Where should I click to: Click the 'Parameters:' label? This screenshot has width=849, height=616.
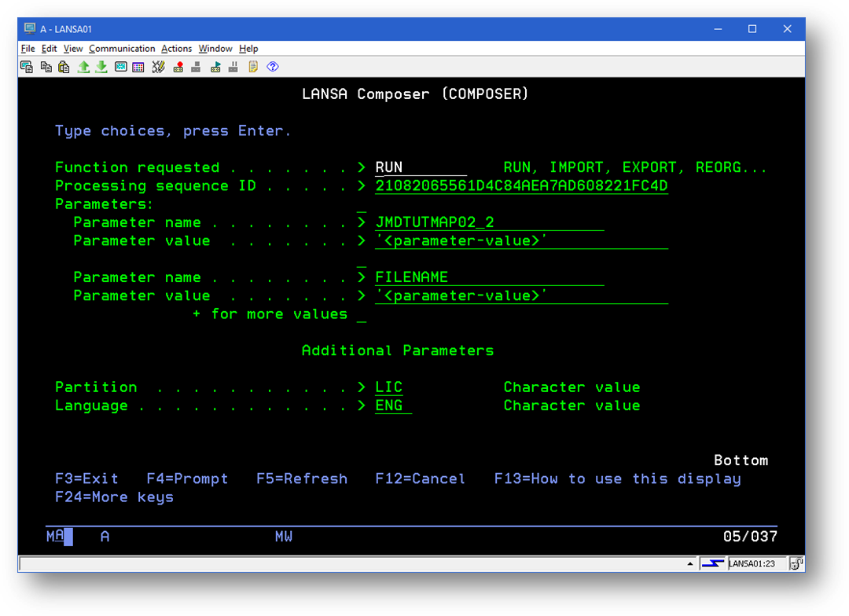pos(105,204)
